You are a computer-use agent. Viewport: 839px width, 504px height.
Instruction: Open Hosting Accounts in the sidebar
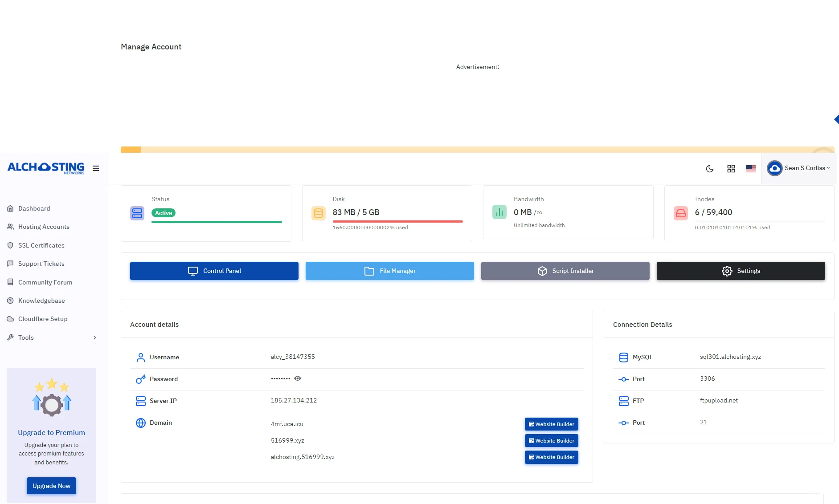pyautogui.click(x=44, y=227)
